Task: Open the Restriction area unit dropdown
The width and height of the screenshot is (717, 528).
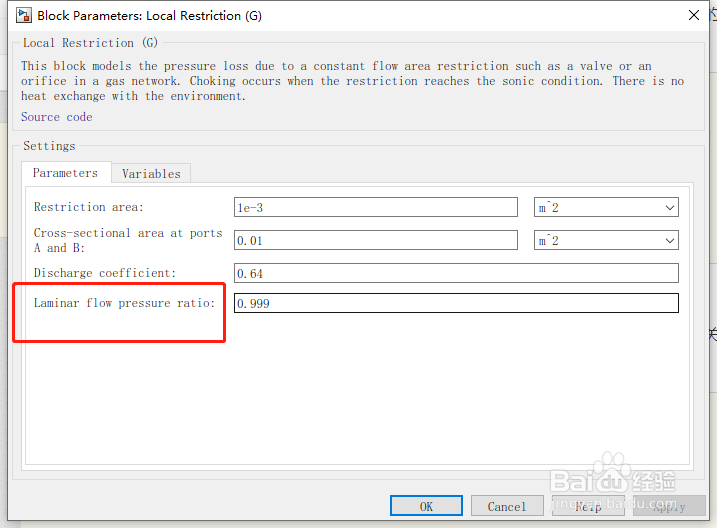Action: tap(606, 208)
